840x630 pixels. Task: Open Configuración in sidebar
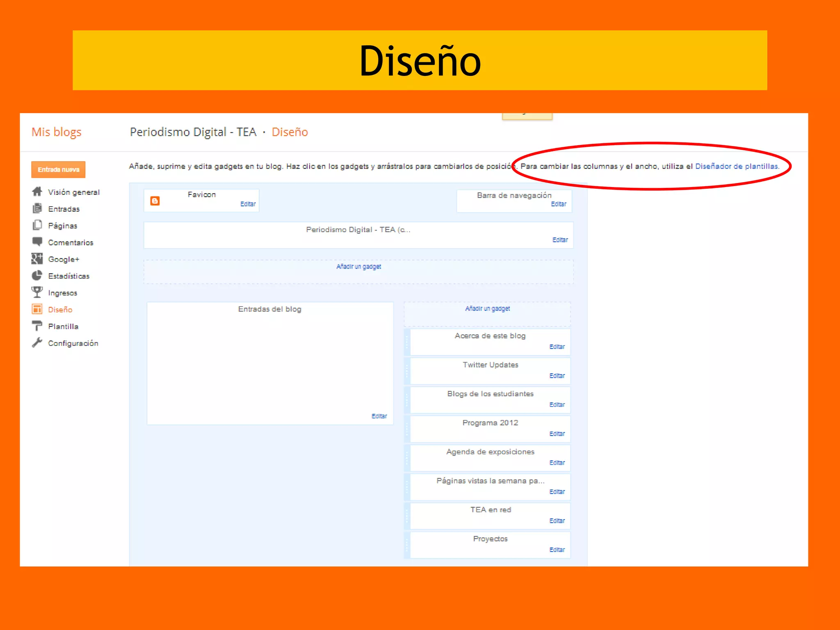[x=73, y=343]
